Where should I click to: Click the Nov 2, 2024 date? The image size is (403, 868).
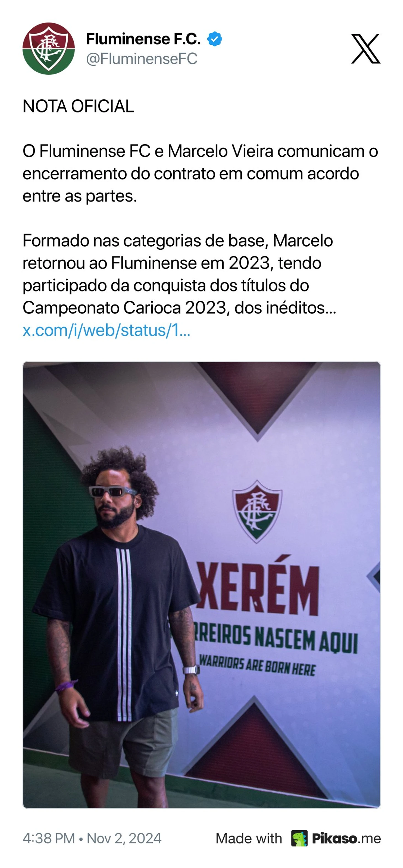(x=124, y=838)
